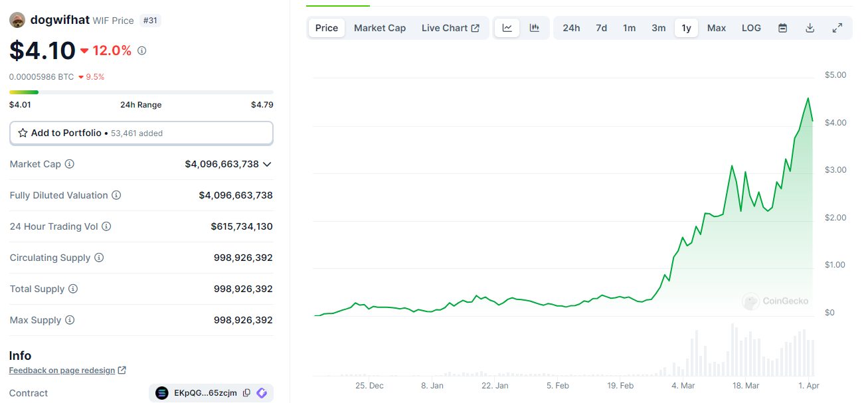Viewport: 868px width, 403px height.
Task: Set chart range to 3m
Action: (658, 28)
